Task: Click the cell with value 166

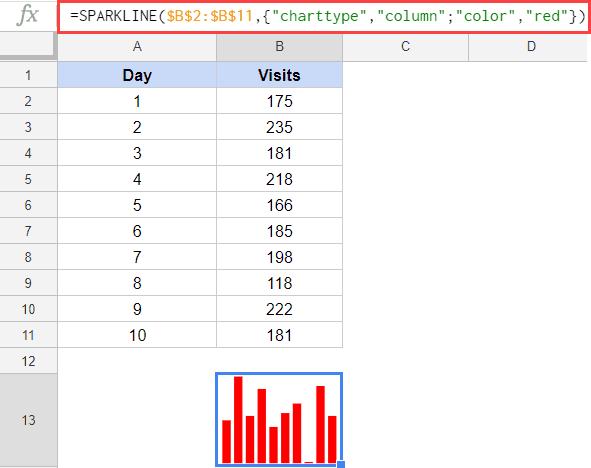Action: pos(279,205)
